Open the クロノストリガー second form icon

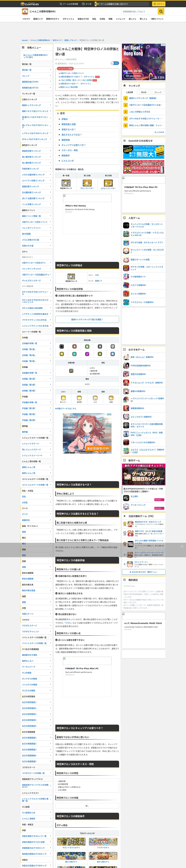tap(87, 183)
